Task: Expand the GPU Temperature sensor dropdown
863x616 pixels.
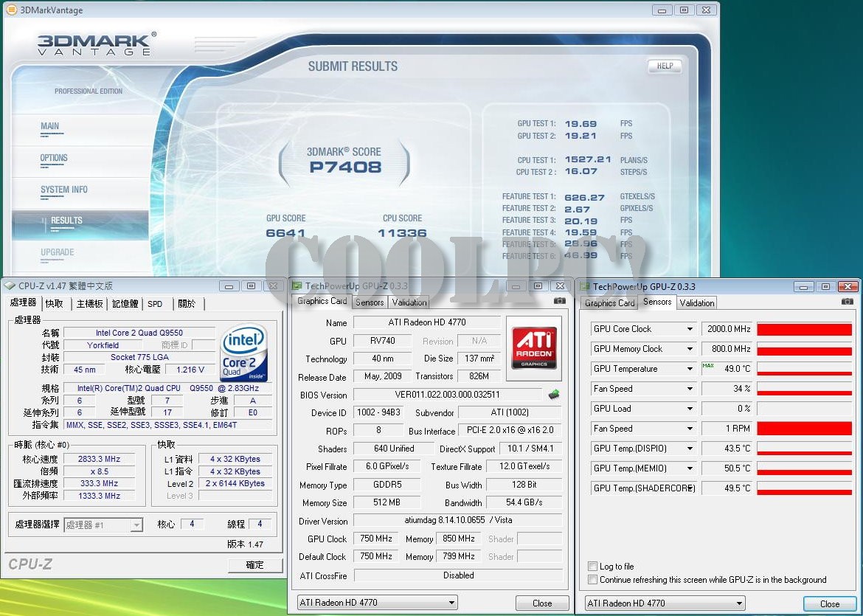Action: coord(690,369)
